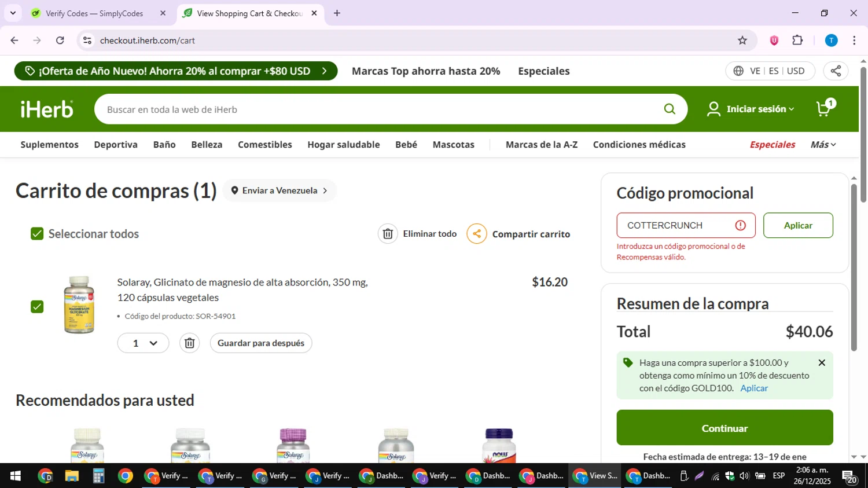The height and width of the screenshot is (488, 868).
Task: Click the error warning icon in promo field
Action: pyautogui.click(x=740, y=225)
